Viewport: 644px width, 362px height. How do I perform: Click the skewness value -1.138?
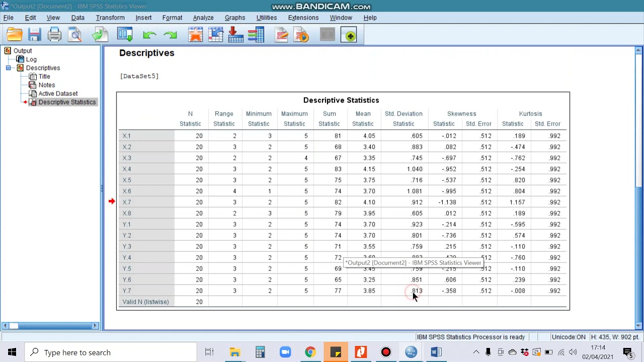pos(447,202)
